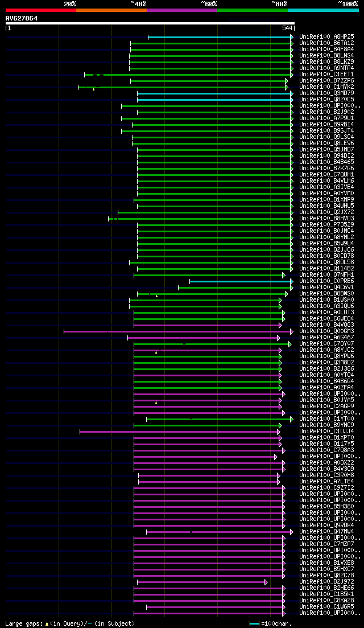This screenshot has height=628, width=364.
Task: Click the yellow query gap marker on UniRef100_B8BWS0 row
Action: [x=156, y=296]
